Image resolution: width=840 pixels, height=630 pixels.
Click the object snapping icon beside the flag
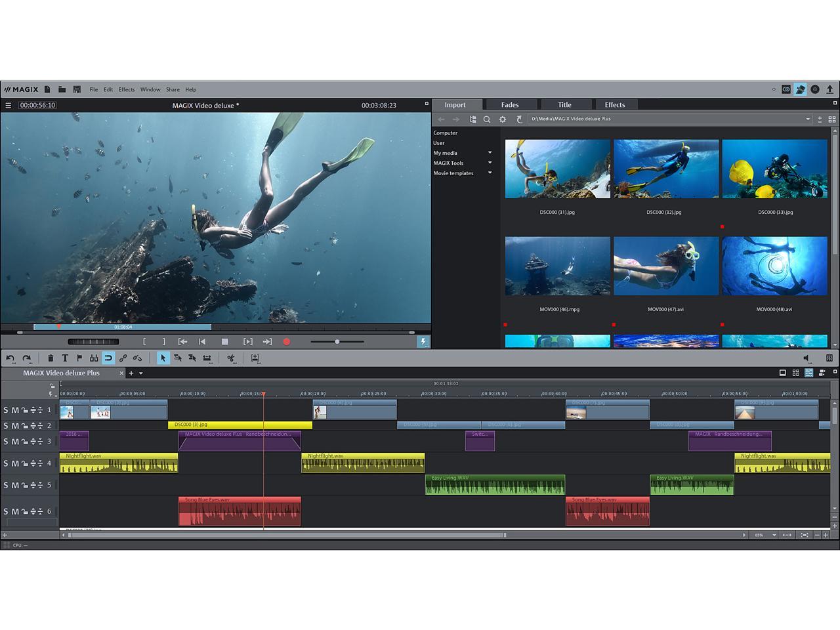94,358
